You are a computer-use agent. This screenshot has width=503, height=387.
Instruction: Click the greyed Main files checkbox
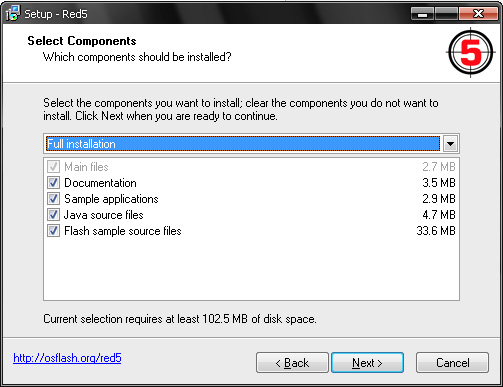pos(53,167)
